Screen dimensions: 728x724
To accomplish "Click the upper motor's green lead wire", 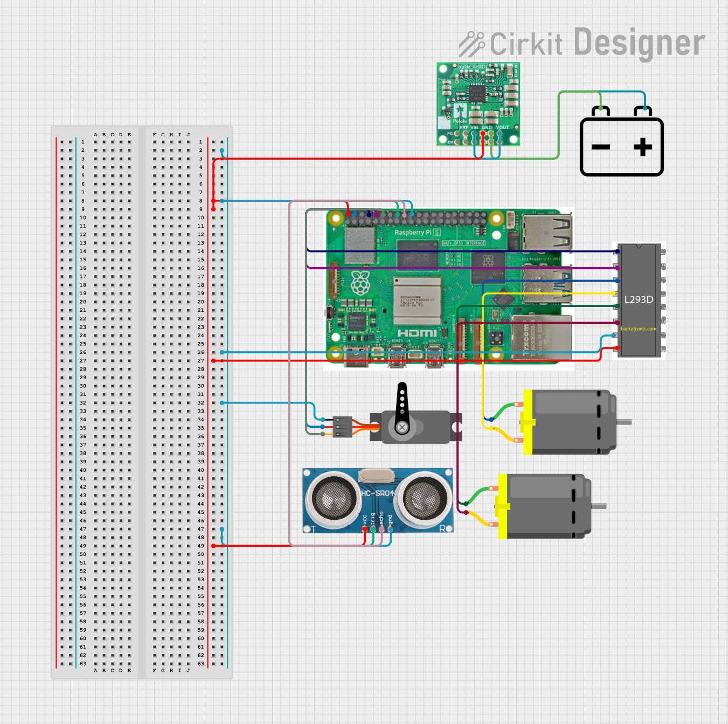I will 504,410.
